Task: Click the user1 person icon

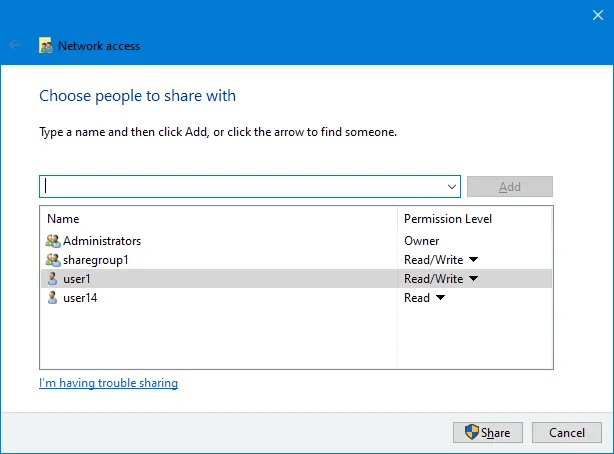Action: click(x=53, y=279)
